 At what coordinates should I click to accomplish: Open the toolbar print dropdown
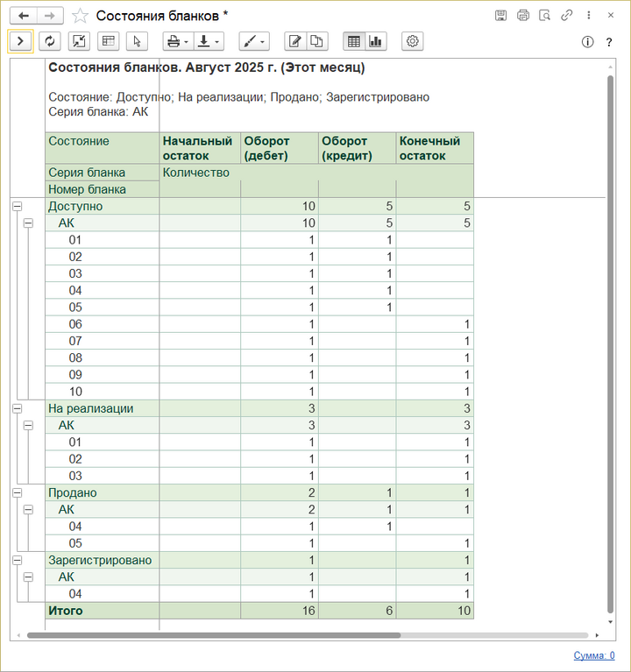pyautogui.click(x=178, y=41)
